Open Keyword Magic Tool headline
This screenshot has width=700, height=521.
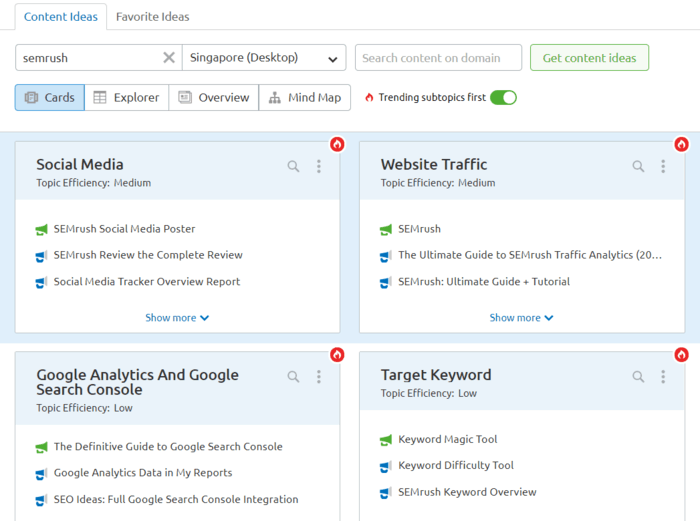click(x=448, y=439)
